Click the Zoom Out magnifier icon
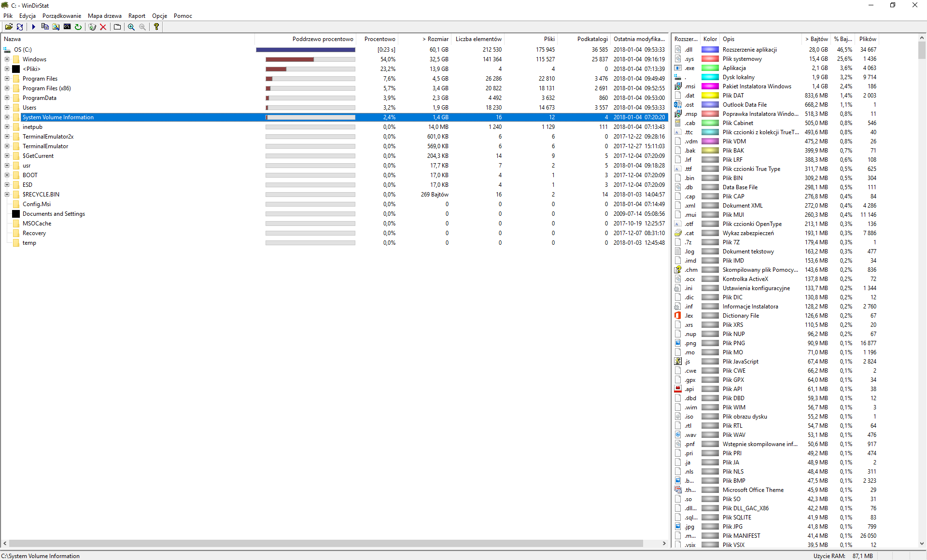Screen dimensions: 927x560 coord(142,27)
